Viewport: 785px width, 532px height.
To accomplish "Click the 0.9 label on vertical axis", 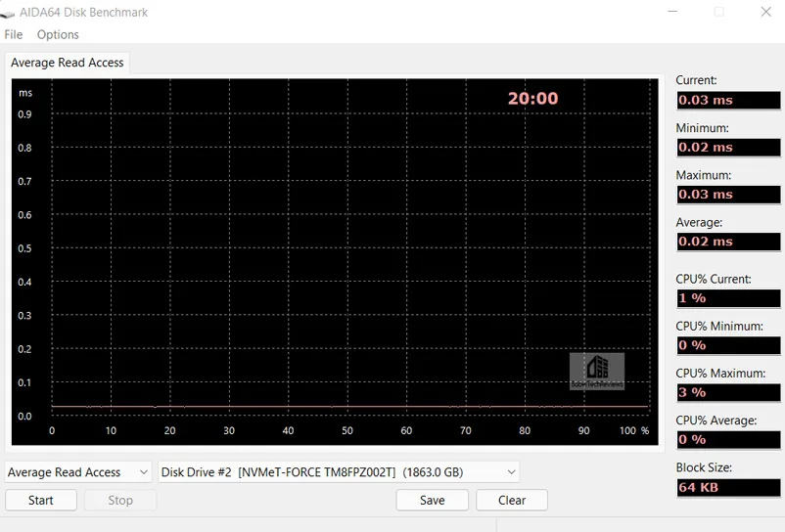I will click(x=24, y=114).
